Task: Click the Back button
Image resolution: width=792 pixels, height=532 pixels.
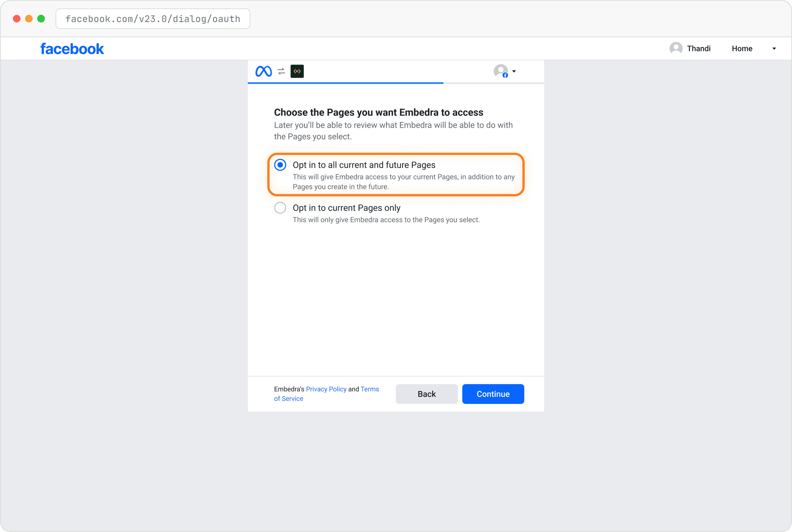Action: [x=426, y=394]
